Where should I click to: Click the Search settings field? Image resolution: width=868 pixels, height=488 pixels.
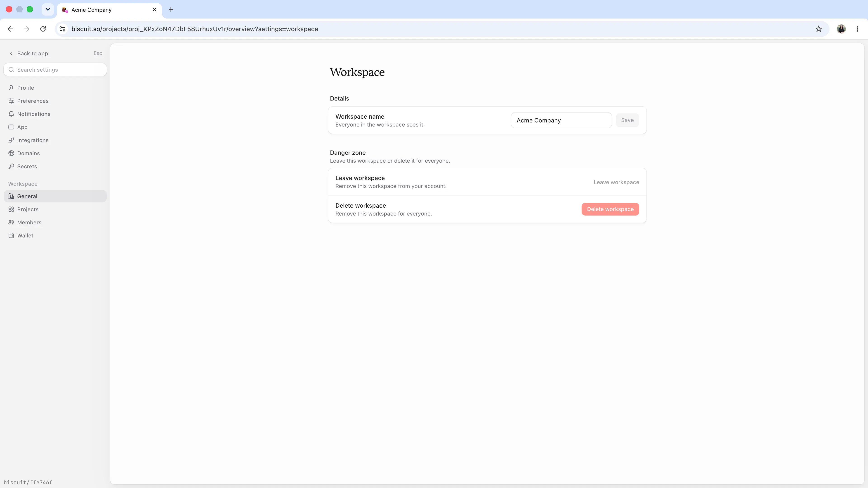[x=55, y=70]
